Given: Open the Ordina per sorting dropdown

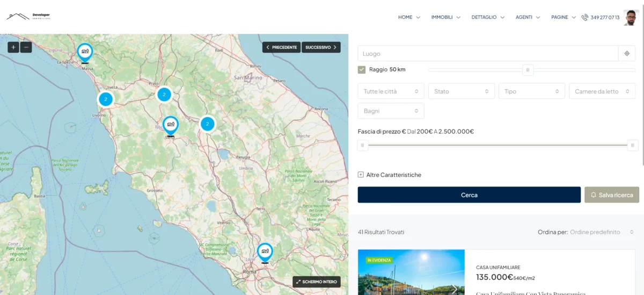Looking at the screenshot, I should click(x=602, y=232).
